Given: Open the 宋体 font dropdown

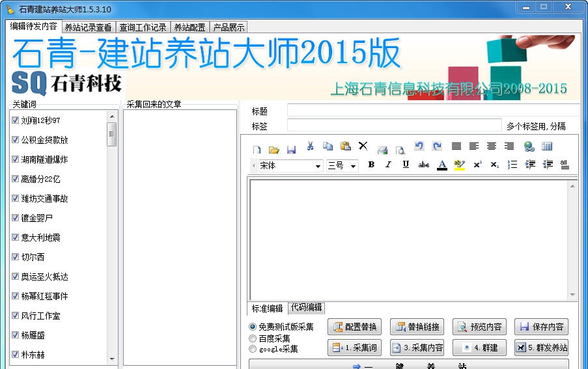Looking at the screenshot, I should [318, 166].
